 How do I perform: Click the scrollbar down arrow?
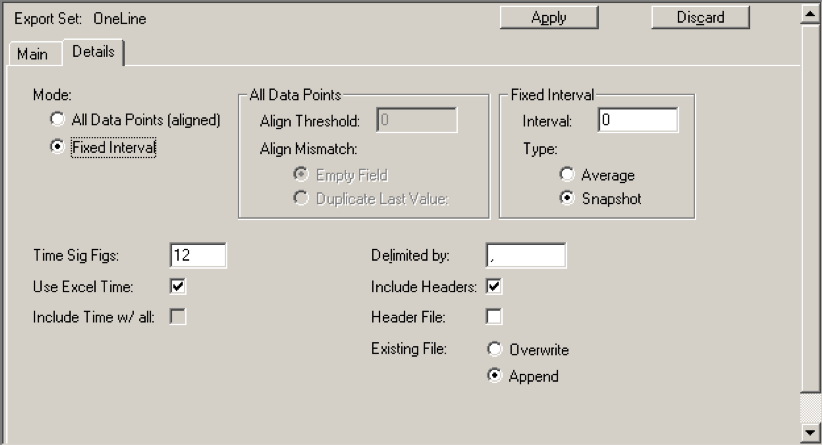pos(811,432)
